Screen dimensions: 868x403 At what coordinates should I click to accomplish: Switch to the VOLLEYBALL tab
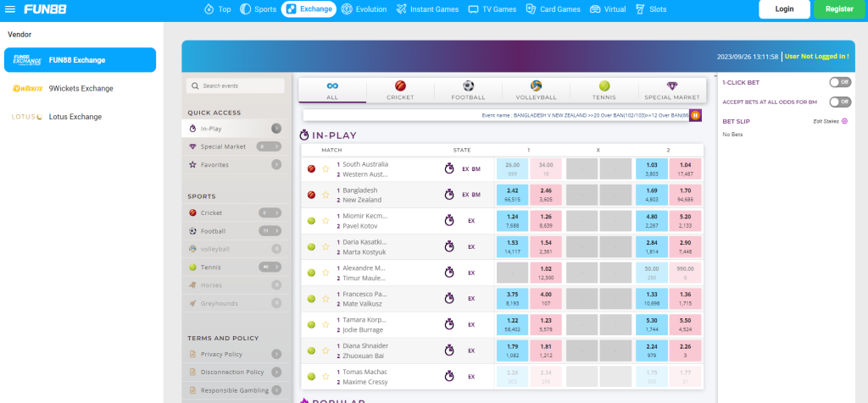[x=536, y=90]
